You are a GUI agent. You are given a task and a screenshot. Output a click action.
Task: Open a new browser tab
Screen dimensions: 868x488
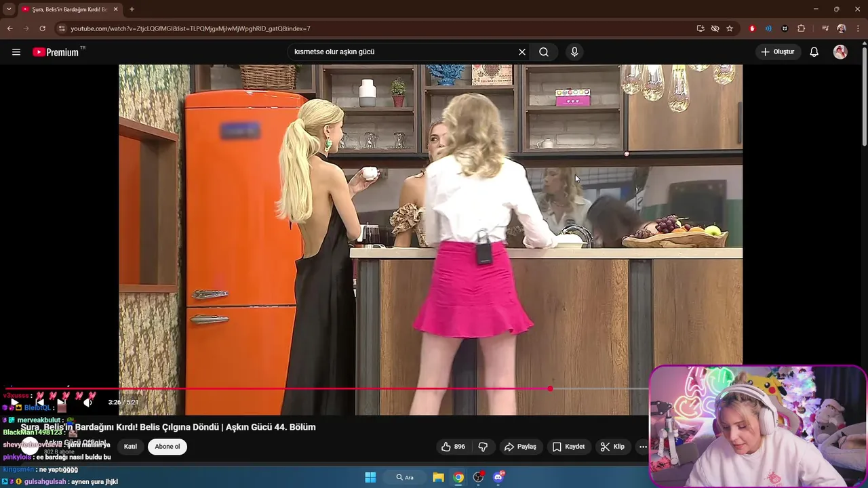coord(132,9)
